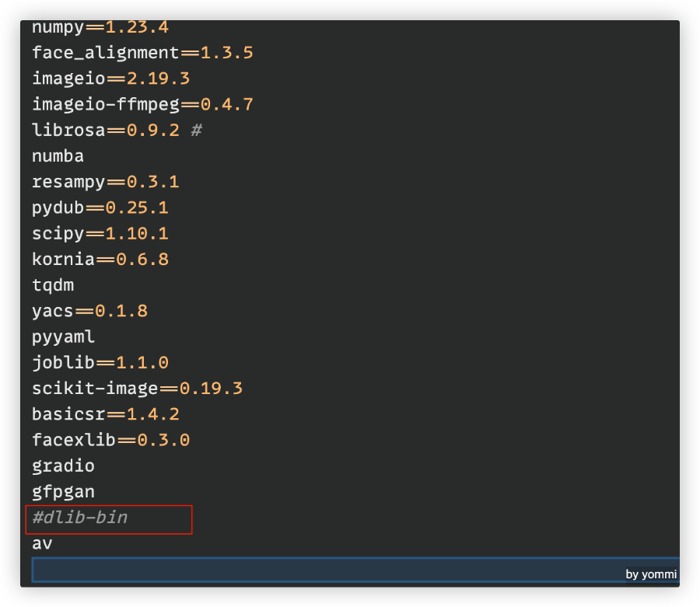Image resolution: width=700 pixels, height=607 pixels.
Task: Click the scikit-image==0.19.3 line
Action: [x=137, y=389]
